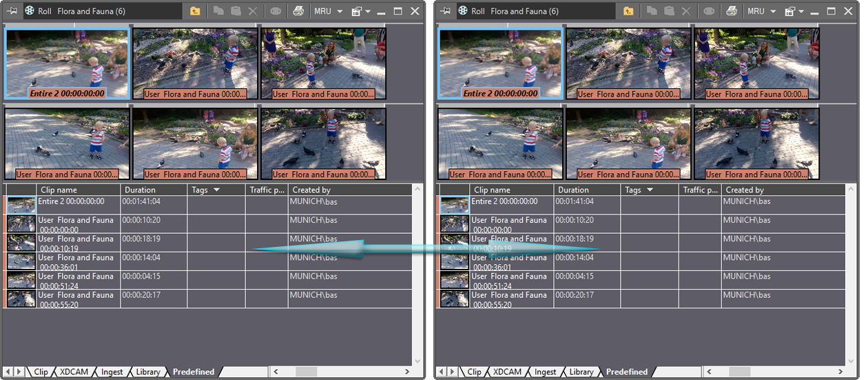868x380 pixels.
Task: Click the paste icon in left window toolbar
Action: tap(236, 11)
